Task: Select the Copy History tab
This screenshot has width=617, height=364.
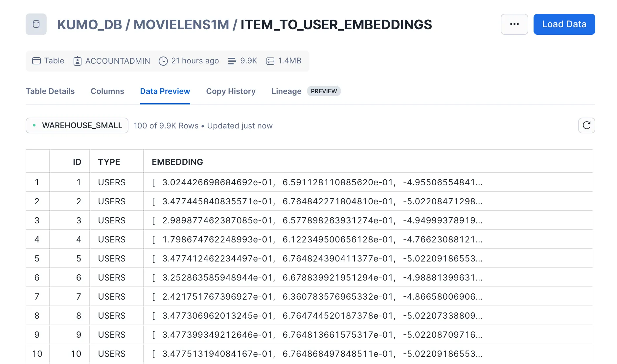Action: [231, 91]
